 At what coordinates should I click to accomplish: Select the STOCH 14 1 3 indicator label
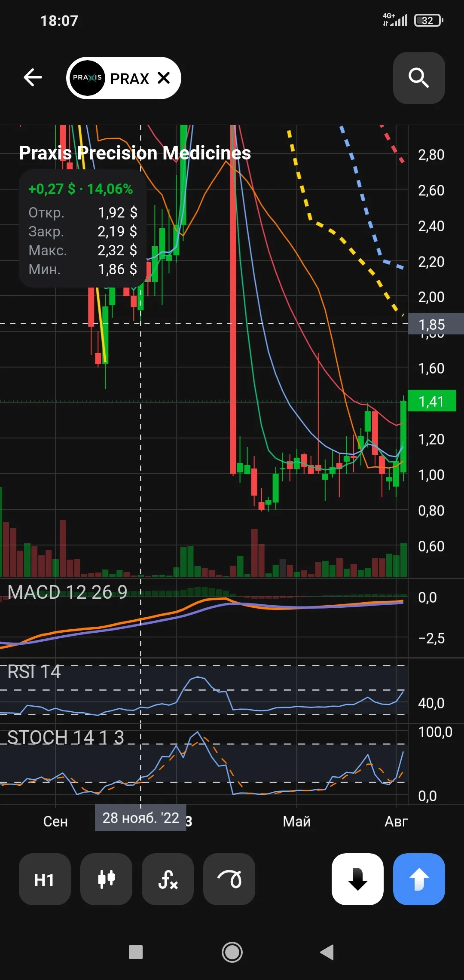coord(66,738)
